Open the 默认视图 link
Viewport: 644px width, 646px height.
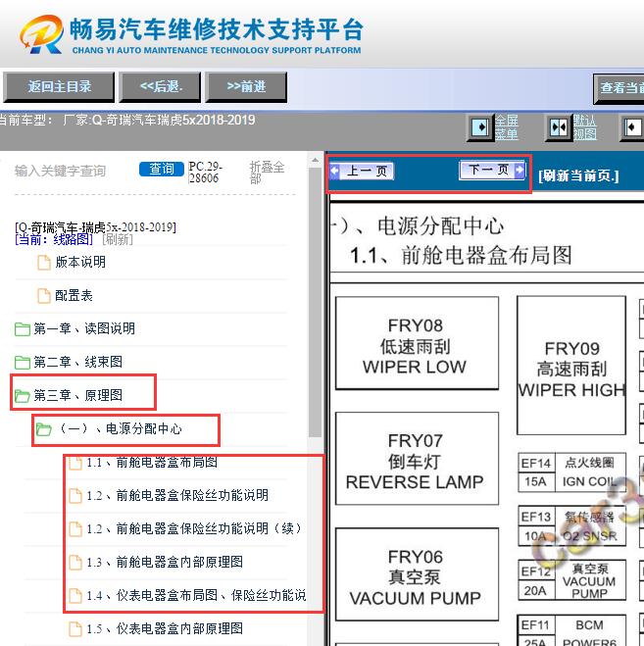point(584,127)
